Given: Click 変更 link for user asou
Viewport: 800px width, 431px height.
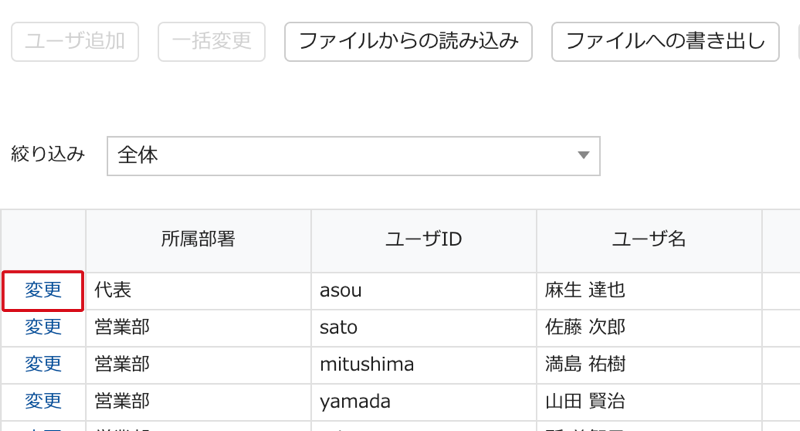Looking at the screenshot, I should click(x=43, y=290).
